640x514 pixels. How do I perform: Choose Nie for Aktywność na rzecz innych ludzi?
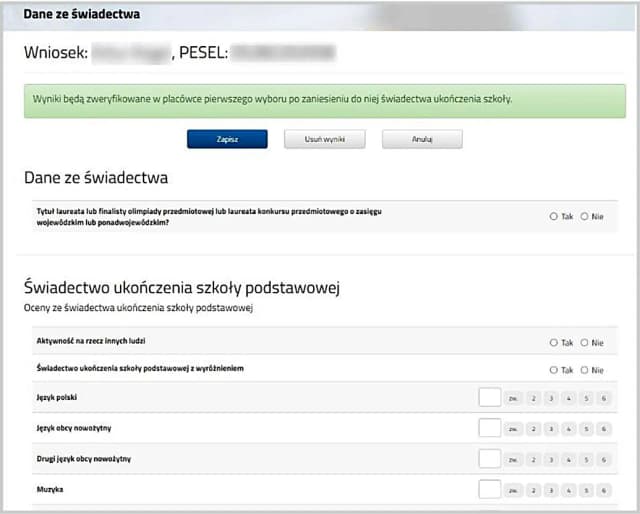click(x=585, y=342)
